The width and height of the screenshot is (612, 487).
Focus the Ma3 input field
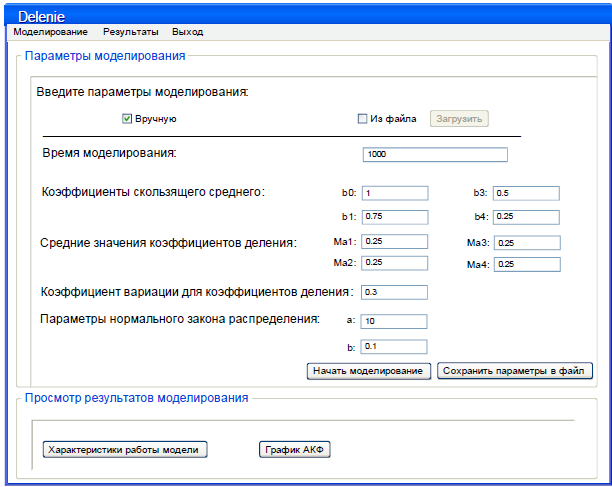pos(527,243)
